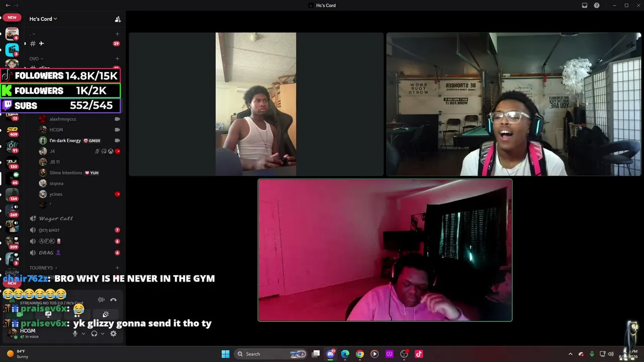Add a channel to the TOURNEYS category
This screenshot has width=644, height=362.
[117, 268]
